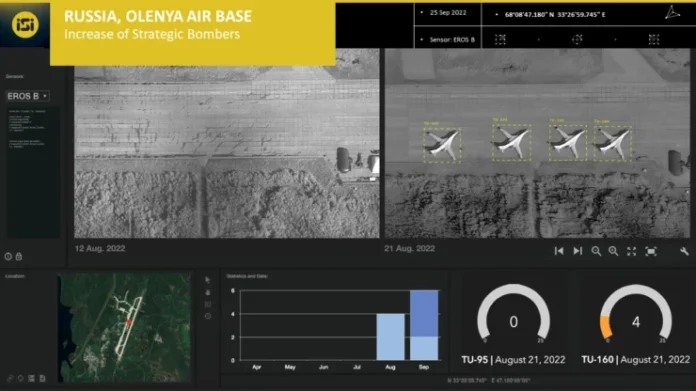The image size is (696, 391).
Task: Click the zoom in magnifier icon
Action: pyautogui.click(x=613, y=251)
